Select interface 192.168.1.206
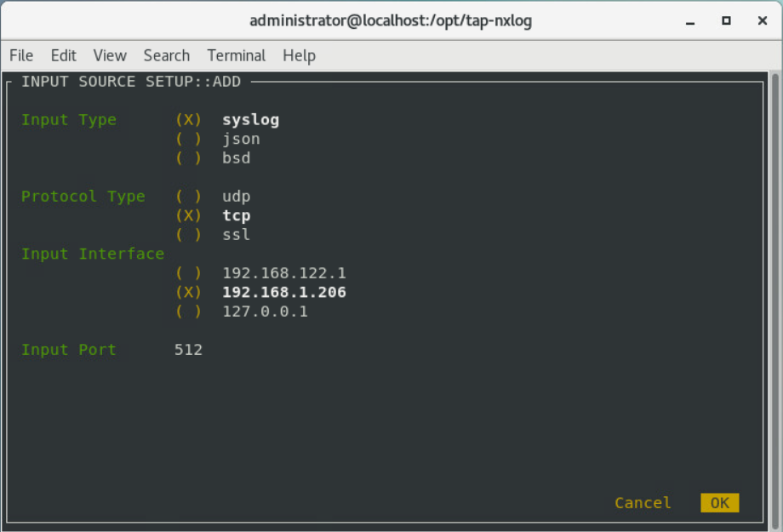 [188, 292]
